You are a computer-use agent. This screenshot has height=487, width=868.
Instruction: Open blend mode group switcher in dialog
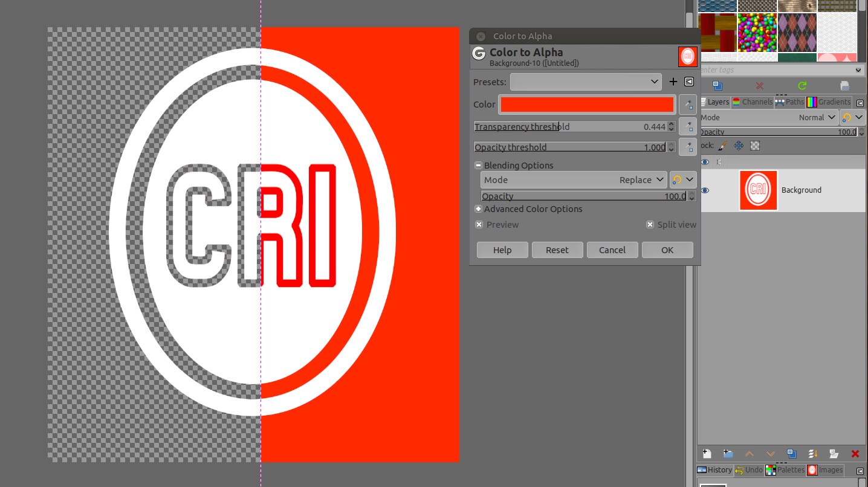click(x=683, y=180)
